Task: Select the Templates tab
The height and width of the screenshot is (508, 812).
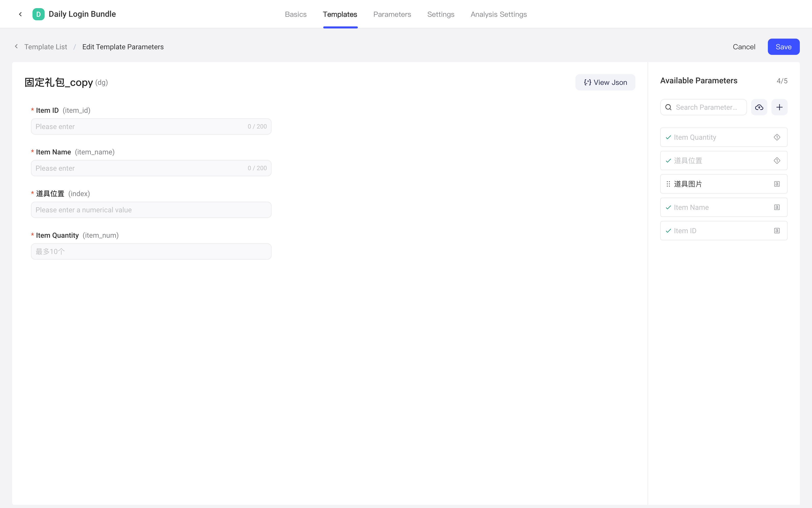Action: (340, 14)
